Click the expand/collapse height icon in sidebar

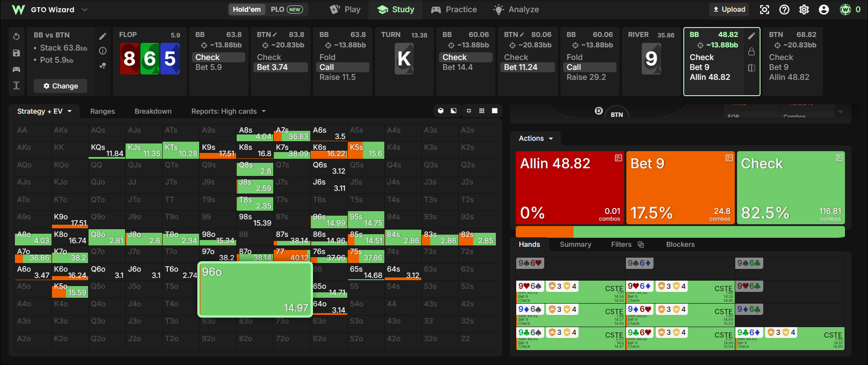[16, 86]
